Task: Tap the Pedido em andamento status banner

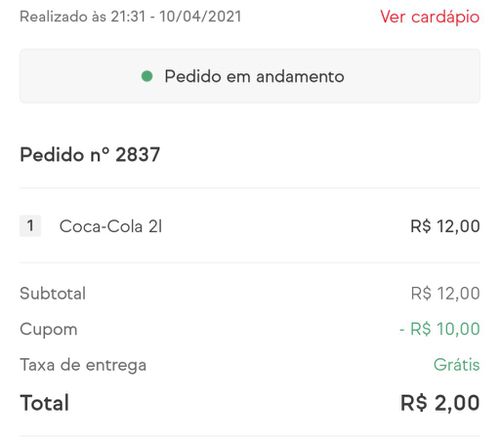Action: 250,76
